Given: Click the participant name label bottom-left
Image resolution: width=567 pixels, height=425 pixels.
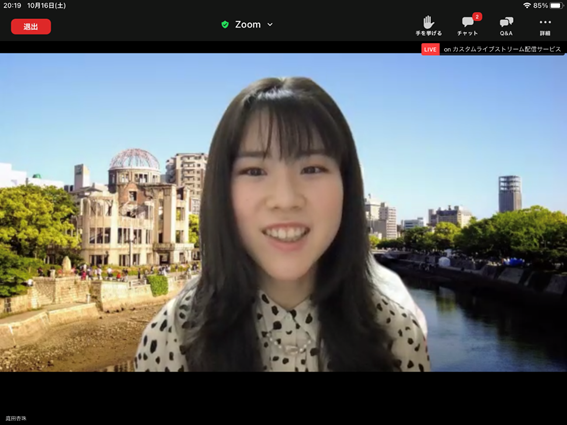Looking at the screenshot, I should click(16, 418).
